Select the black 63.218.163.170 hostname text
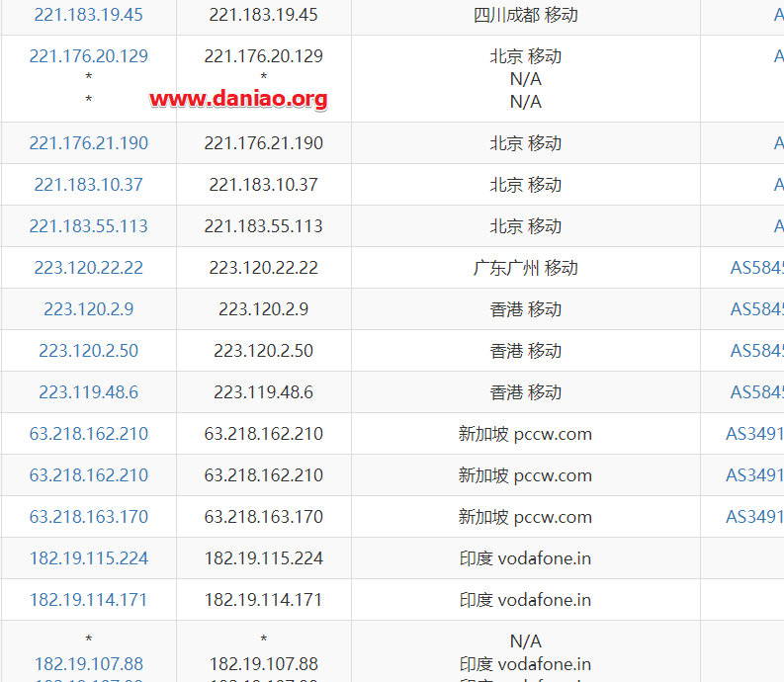Viewport: 784px width, 682px height. 264,517
